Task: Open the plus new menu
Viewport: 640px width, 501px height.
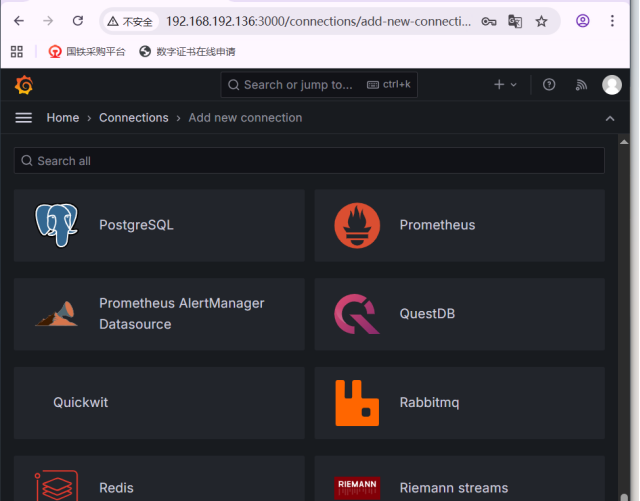Action: click(505, 85)
